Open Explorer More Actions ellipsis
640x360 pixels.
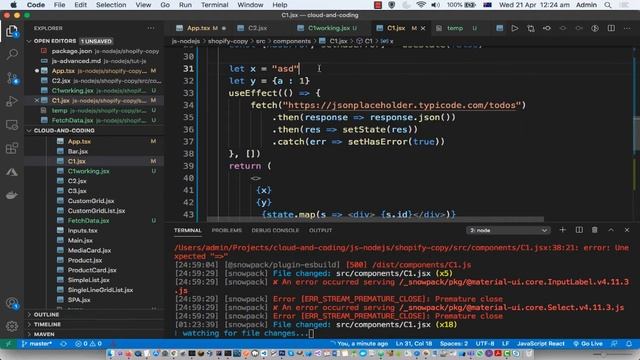coord(151,28)
